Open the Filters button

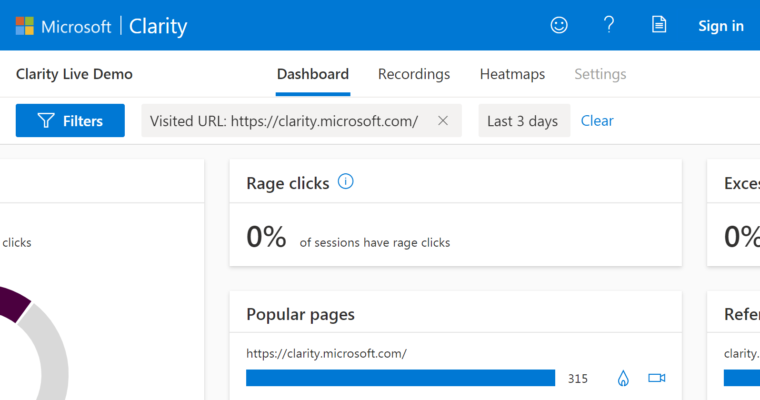tap(70, 121)
